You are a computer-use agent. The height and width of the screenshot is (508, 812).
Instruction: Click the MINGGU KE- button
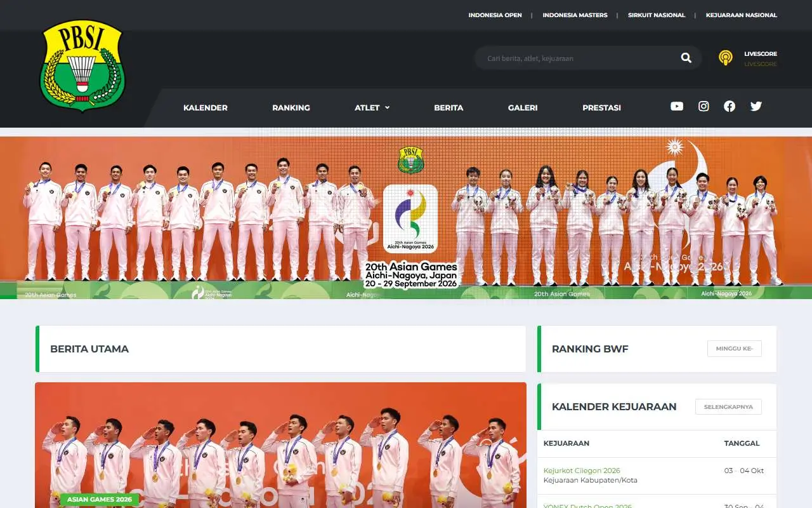pos(735,349)
